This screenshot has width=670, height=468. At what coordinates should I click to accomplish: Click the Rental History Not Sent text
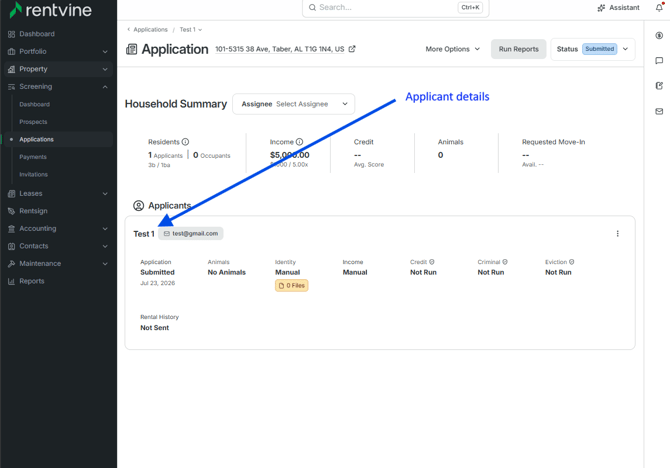[155, 328]
